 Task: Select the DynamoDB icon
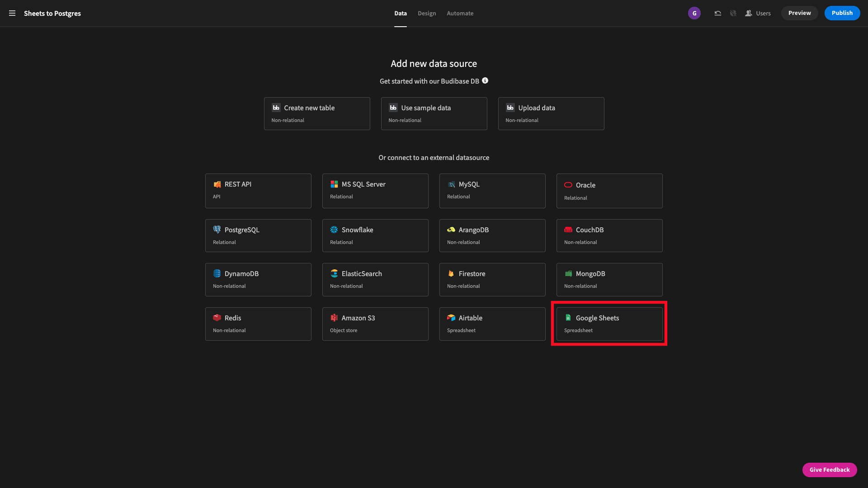217,273
